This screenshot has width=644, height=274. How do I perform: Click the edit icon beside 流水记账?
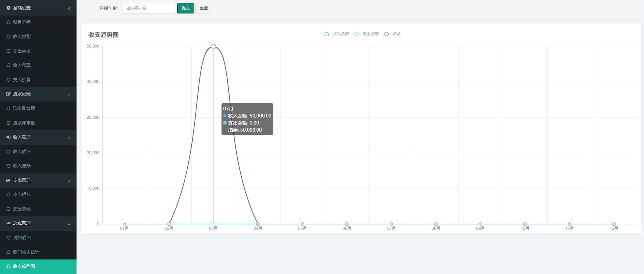coord(8,94)
